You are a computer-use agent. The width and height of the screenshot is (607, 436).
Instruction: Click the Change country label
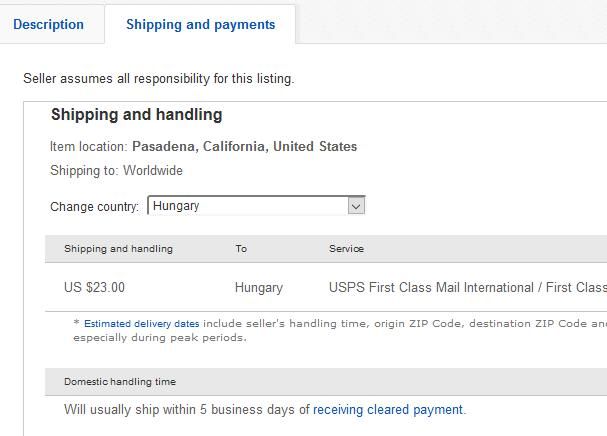[94, 207]
